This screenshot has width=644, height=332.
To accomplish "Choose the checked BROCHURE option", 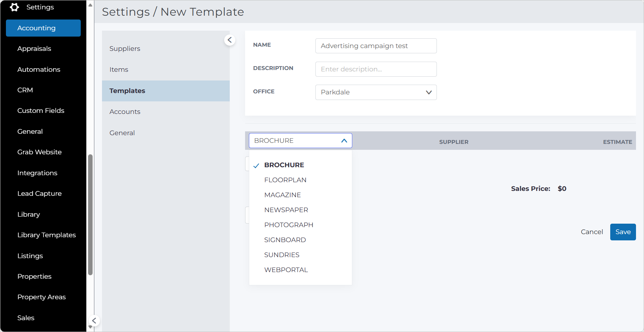I will point(284,165).
